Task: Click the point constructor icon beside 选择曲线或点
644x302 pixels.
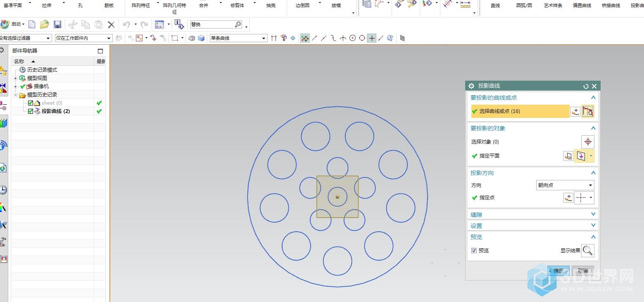Action: (x=575, y=111)
